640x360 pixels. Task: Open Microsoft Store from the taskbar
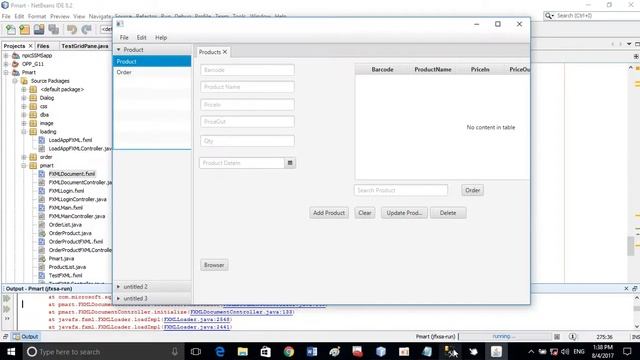[265, 351]
